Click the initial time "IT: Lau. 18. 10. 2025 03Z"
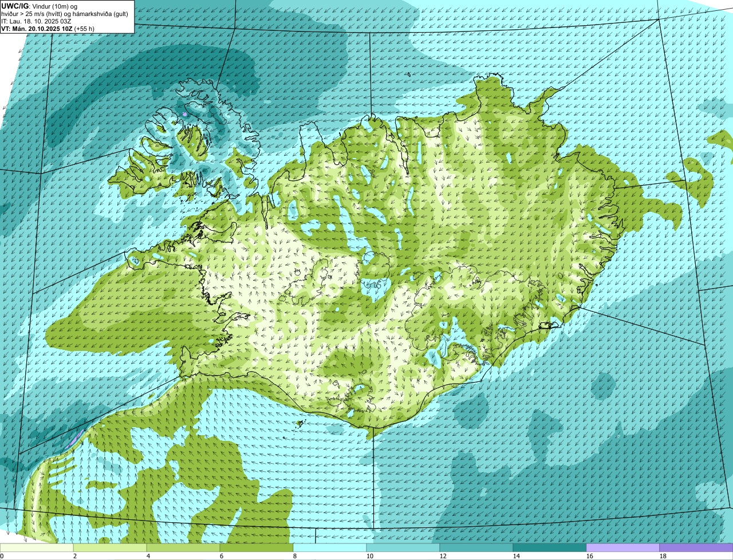The image size is (733, 560). pyautogui.click(x=37, y=21)
